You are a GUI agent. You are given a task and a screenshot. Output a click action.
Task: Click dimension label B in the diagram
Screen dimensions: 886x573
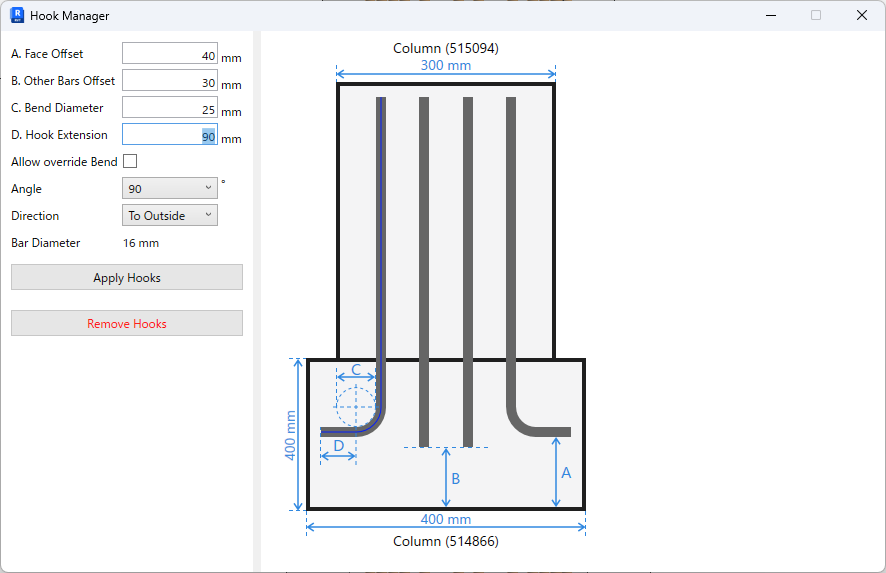pyautogui.click(x=456, y=479)
